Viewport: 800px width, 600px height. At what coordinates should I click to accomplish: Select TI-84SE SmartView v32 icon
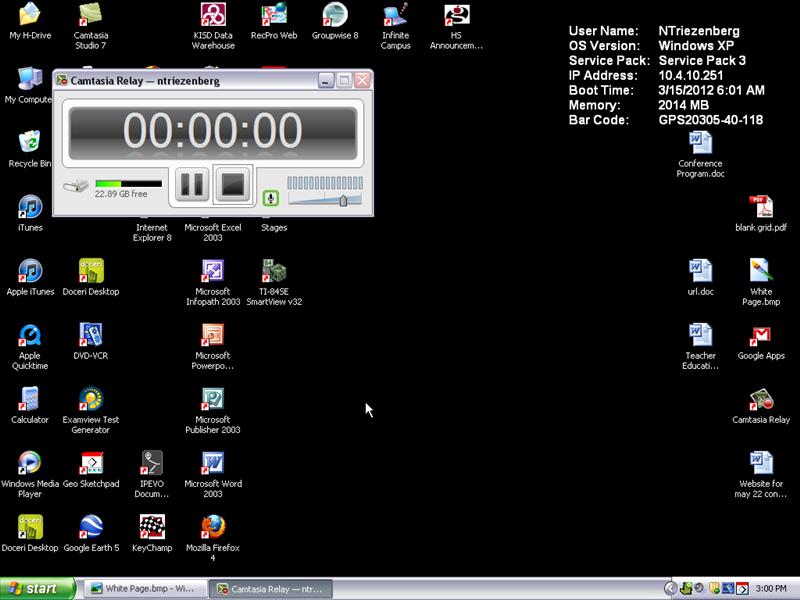click(274, 282)
